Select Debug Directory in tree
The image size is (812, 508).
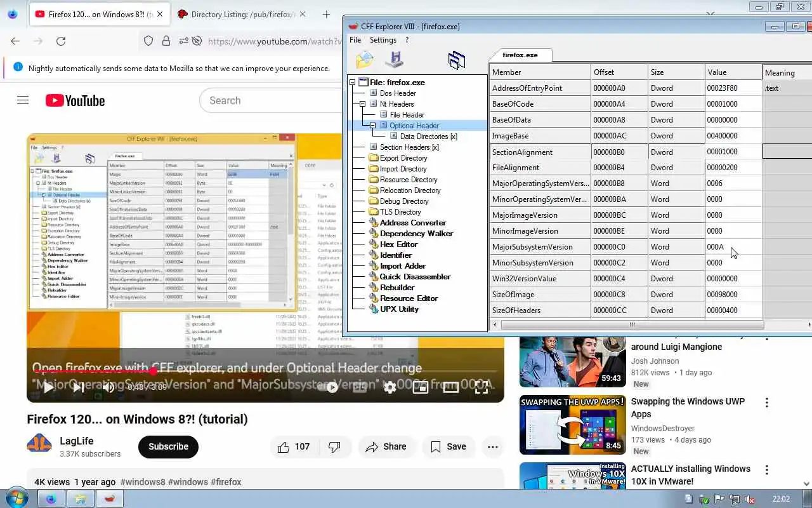[x=404, y=201]
